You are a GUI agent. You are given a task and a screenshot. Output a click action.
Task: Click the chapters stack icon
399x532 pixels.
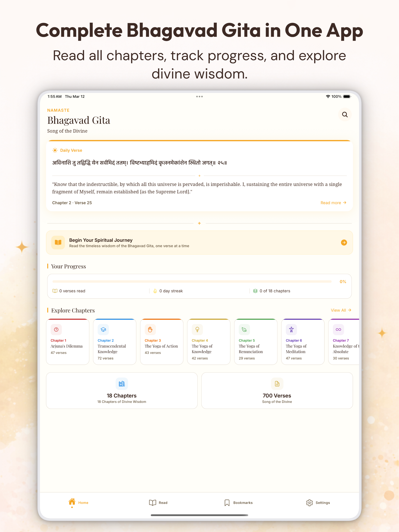point(255,291)
